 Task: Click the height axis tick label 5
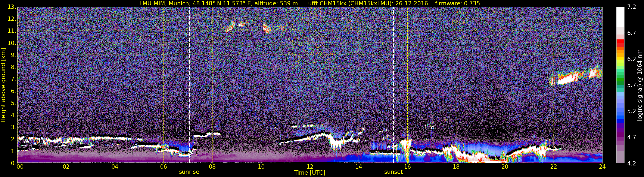13,103
